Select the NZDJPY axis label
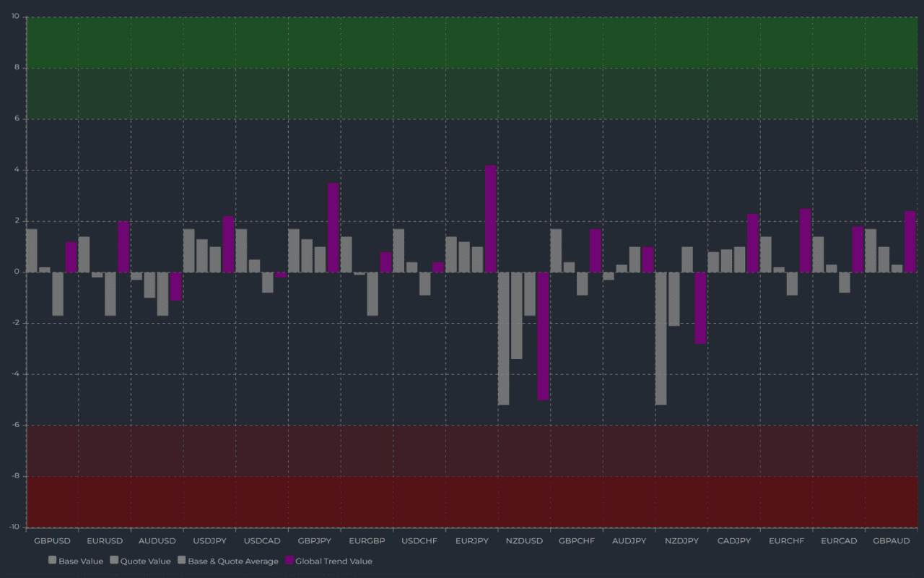 (x=681, y=540)
